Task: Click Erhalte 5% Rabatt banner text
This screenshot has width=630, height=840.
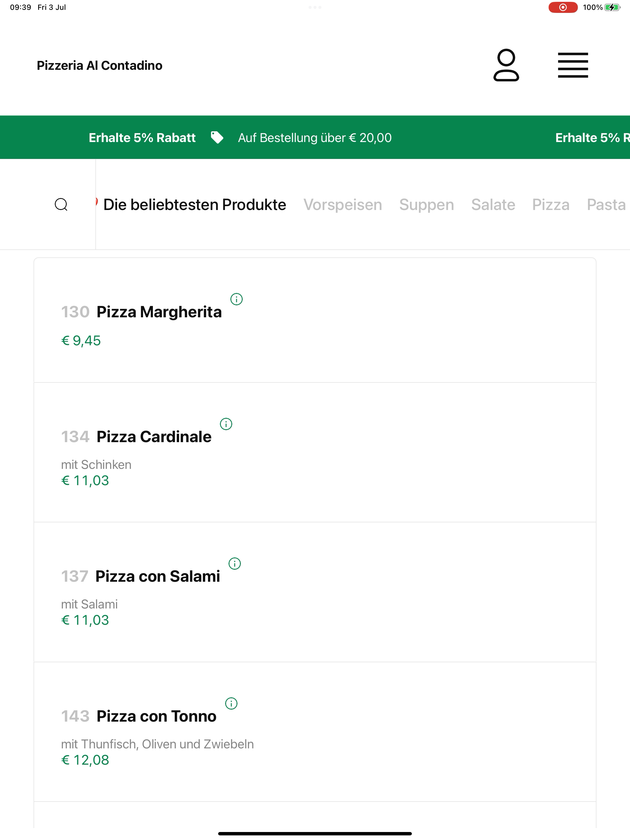Action: (x=142, y=137)
